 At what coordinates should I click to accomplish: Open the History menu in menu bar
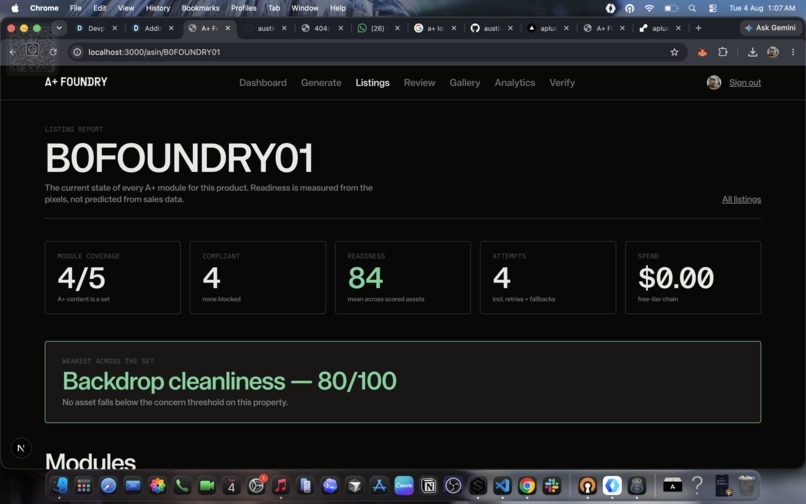(158, 8)
